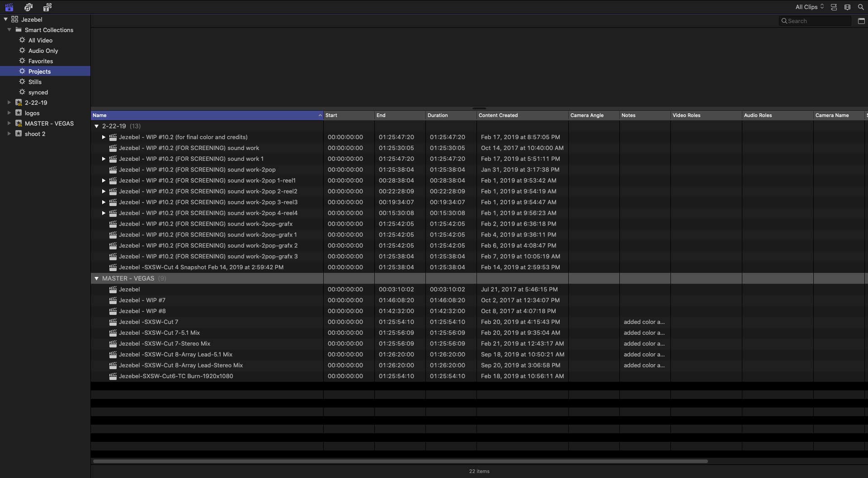
Task: Show the Photos and Audio sidebar
Action: coord(28,7)
